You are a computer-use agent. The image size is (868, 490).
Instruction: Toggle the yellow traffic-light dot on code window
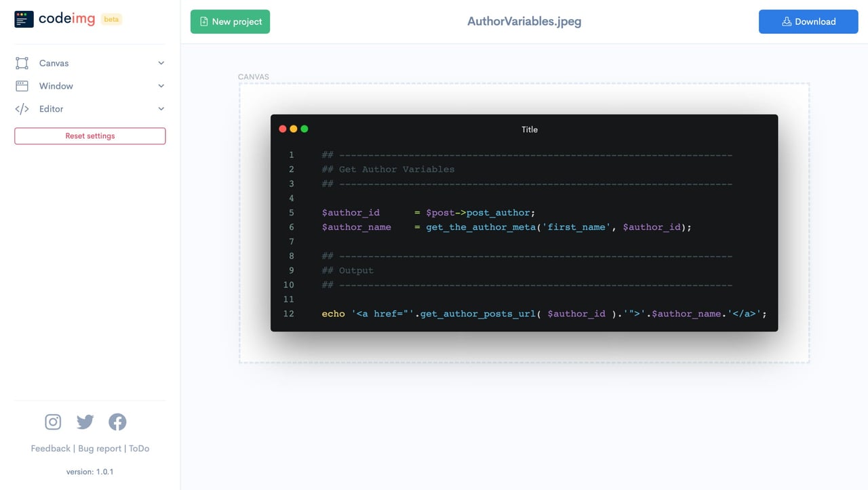pos(294,128)
